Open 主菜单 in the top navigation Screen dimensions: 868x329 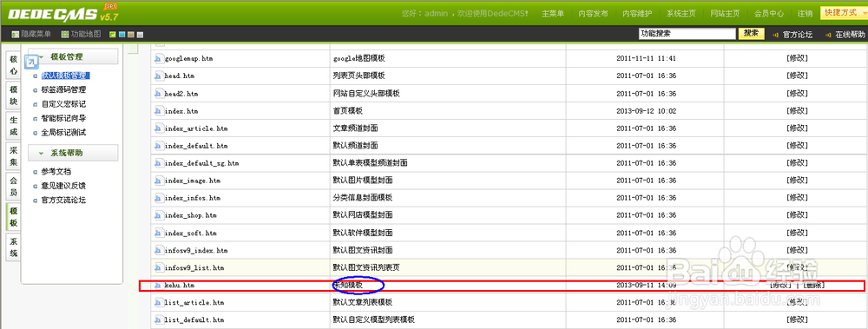click(x=552, y=13)
